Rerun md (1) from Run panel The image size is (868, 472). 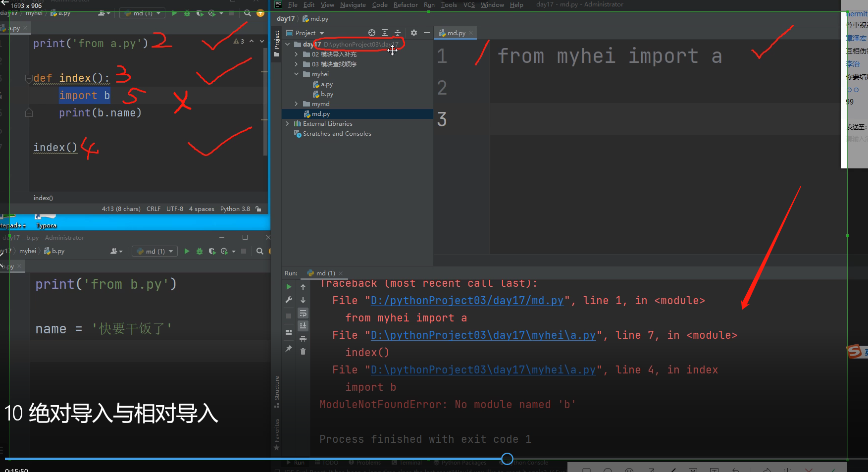[289, 287]
